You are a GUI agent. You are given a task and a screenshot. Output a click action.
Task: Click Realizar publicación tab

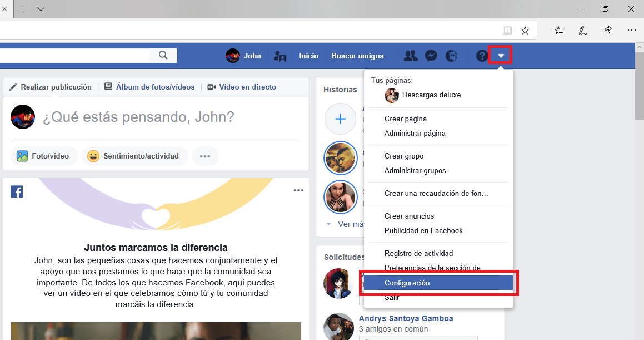tap(51, 87)
